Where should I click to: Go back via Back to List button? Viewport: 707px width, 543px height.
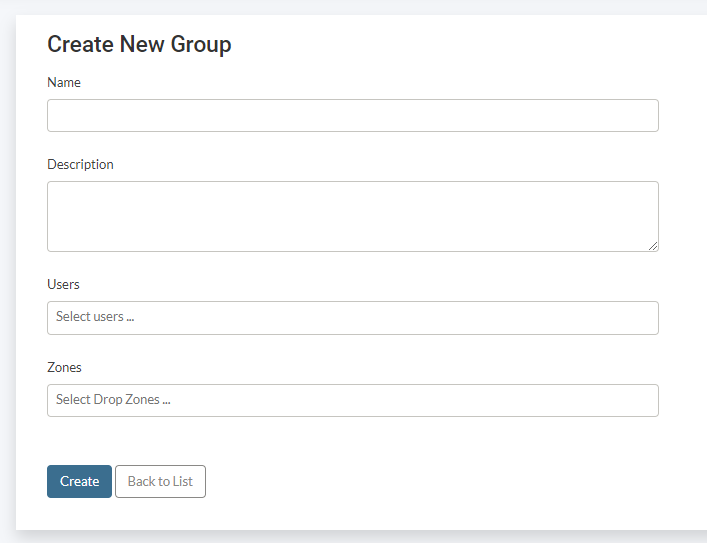point(160,481)
